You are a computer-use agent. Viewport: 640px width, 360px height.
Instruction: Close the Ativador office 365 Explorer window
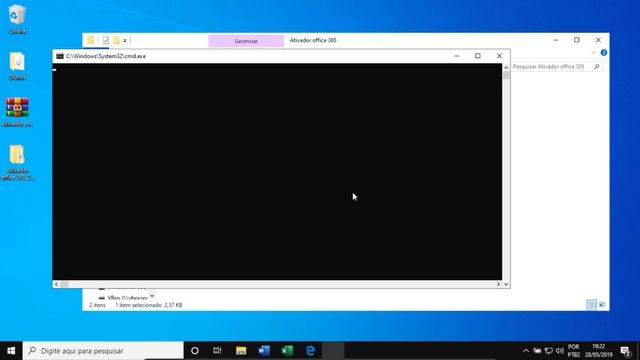tap(598, 40)
